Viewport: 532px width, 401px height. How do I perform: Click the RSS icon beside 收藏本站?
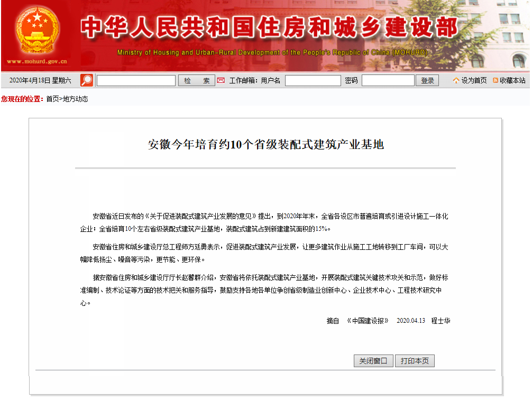coord(496,80)
